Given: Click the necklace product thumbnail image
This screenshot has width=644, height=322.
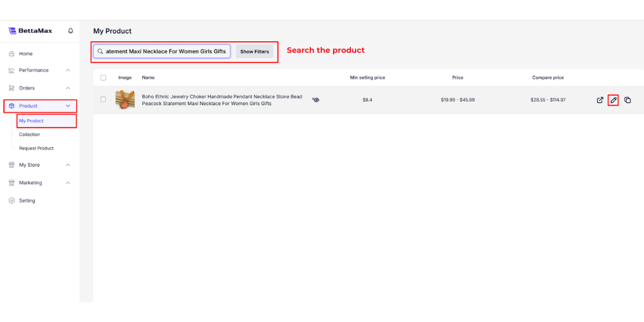Looking at the screenshot, I should [x=125, y=100].
